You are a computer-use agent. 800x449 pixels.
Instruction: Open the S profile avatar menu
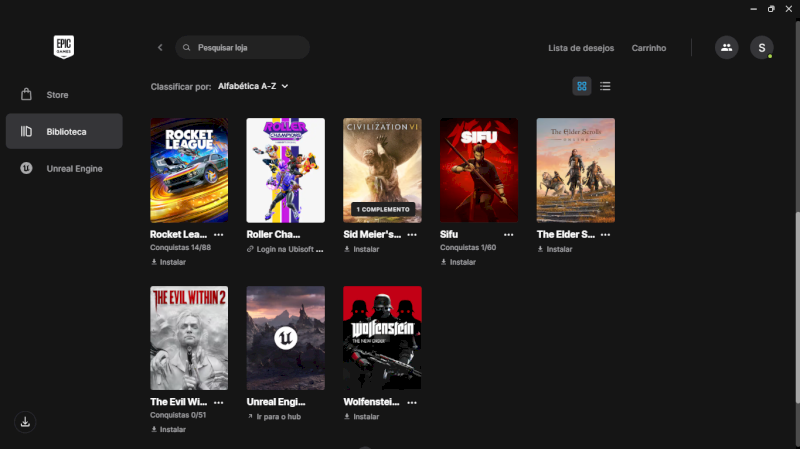pyautogui.click(x=762, y=47)
